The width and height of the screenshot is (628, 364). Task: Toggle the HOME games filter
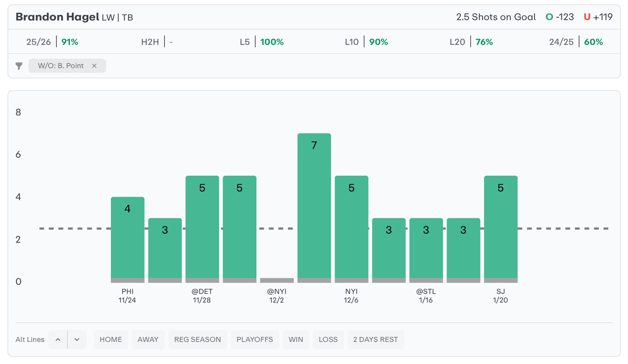point(111,340)
